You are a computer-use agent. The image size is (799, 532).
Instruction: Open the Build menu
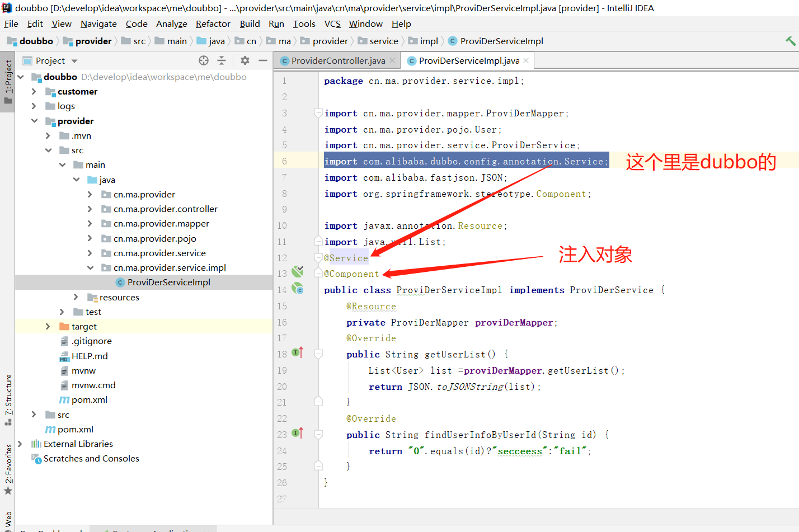point(250,23)
